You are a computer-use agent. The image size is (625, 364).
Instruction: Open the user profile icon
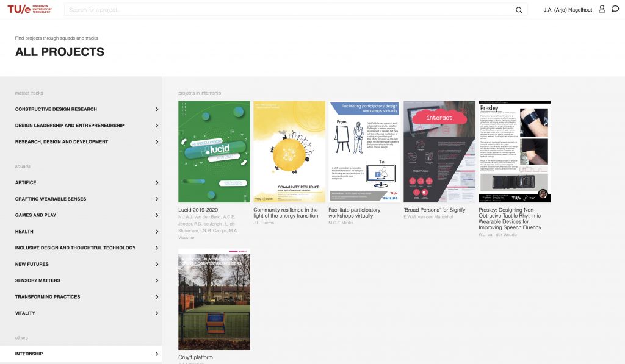(x=602, y=9)
